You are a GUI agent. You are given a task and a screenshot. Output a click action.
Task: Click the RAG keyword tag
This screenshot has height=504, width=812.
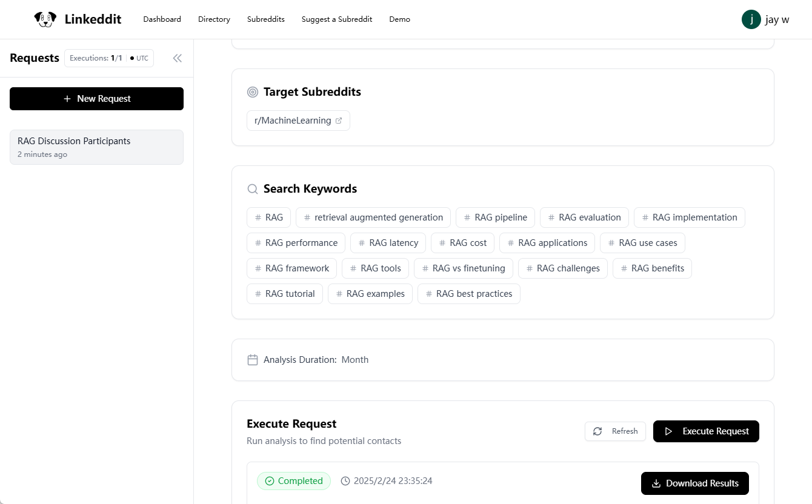pos(268,217)
